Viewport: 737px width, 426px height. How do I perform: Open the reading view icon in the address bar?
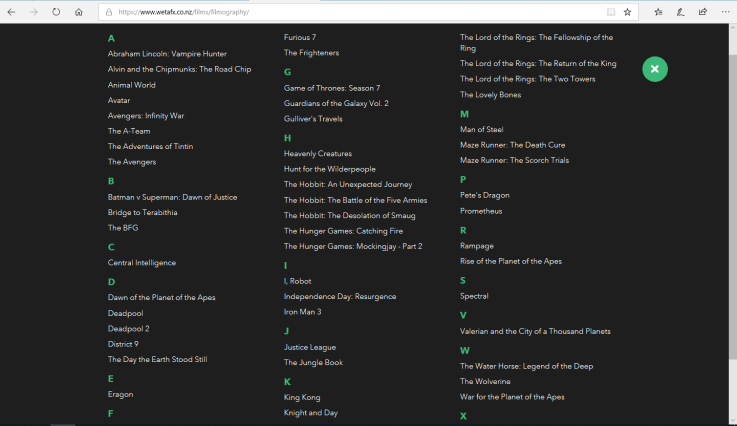point(610,12)
